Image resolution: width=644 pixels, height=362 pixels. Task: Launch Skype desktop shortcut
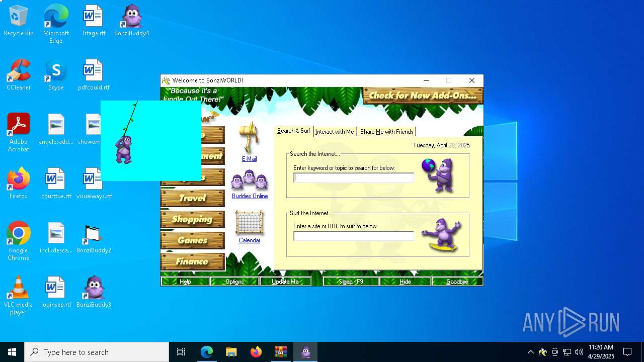pos(56,75)
